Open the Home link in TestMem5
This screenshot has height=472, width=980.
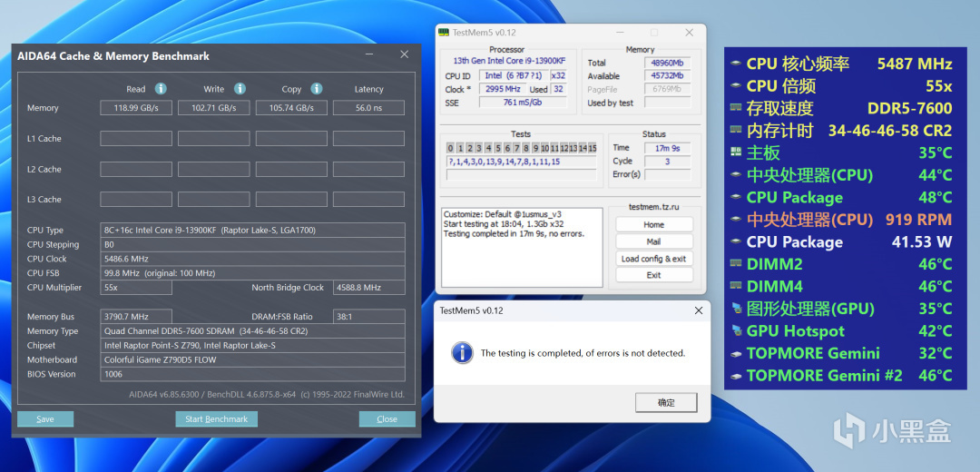click(653, 224)
